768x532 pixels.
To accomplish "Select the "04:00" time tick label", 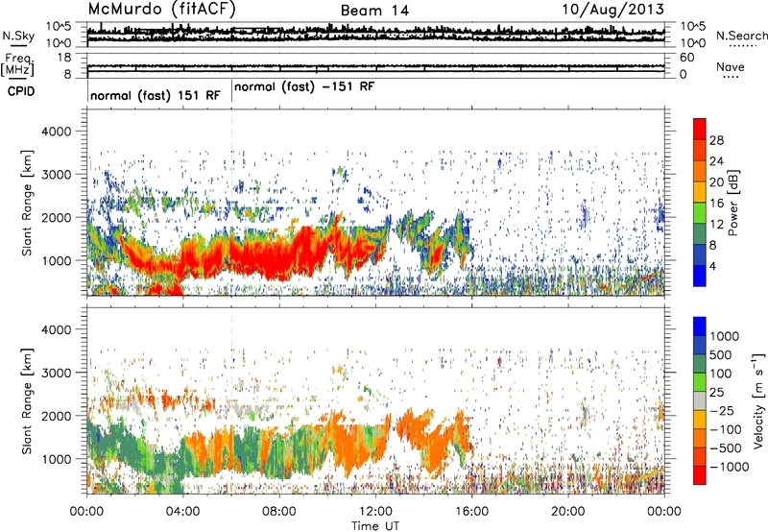I will 182,512.
